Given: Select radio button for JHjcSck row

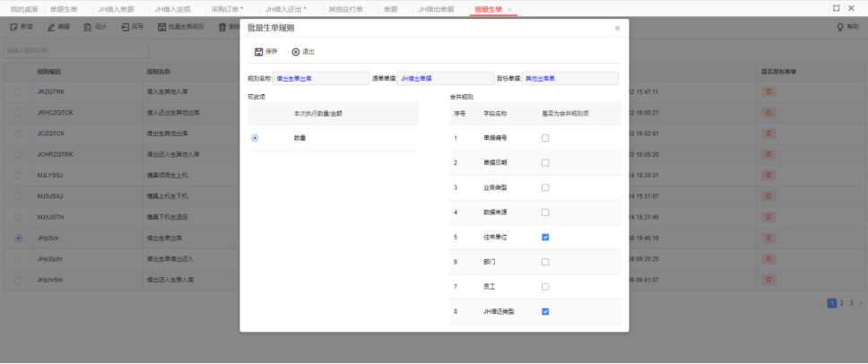Looking at the screenshot, I should point(18,238).
